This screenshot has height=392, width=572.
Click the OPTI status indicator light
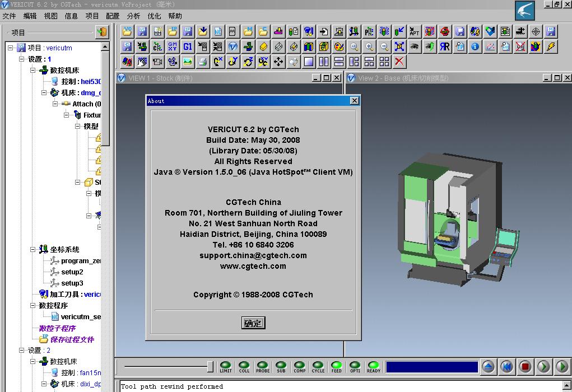(355, 365)
